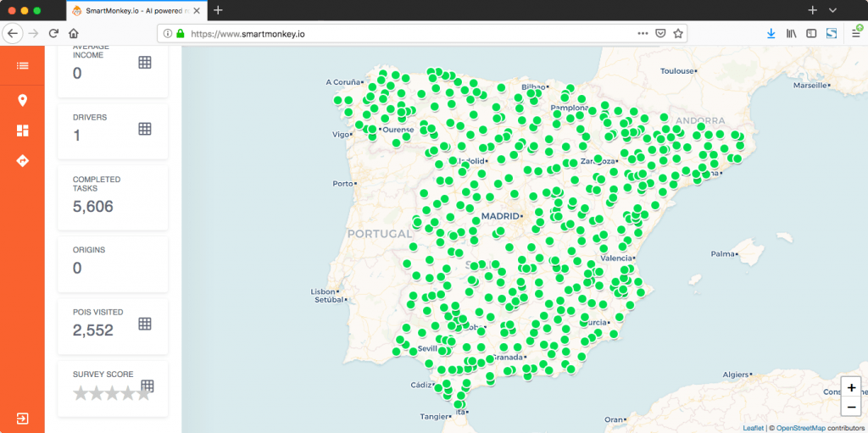Image resolution: width=868 pixels, height=433 pixels.
Task: Click the Survey Score star rating
Action: (113, 394)
